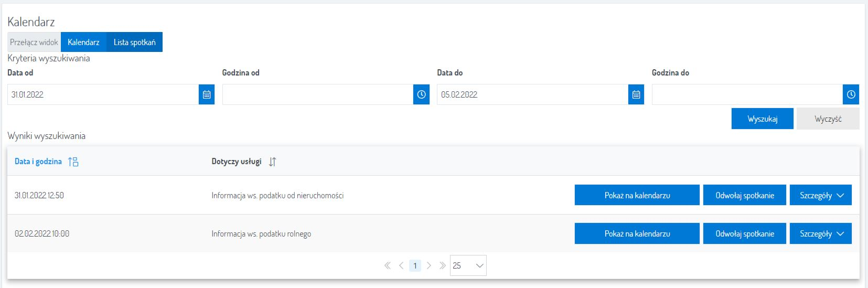868x288 pixels.
Task: Go to previous page arrow
Action: click(x=401, y=266)
